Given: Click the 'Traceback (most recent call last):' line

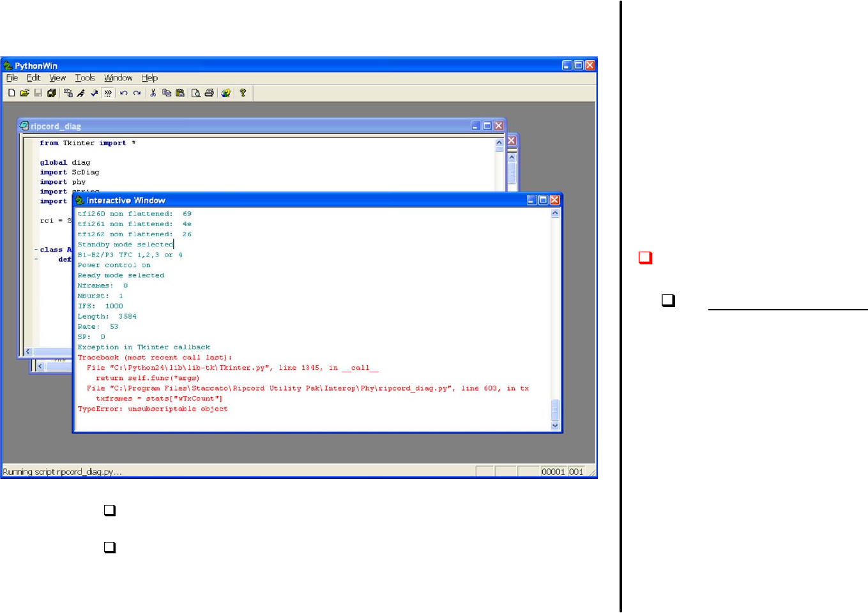Looking at the screenshot, I should [x=155, y=358].
